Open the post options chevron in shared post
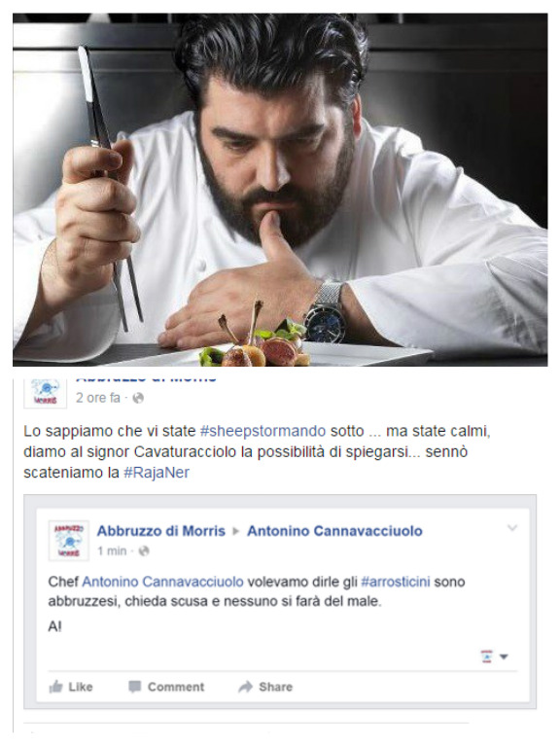This screenshot has width=560, height=746. pos(512,527)
